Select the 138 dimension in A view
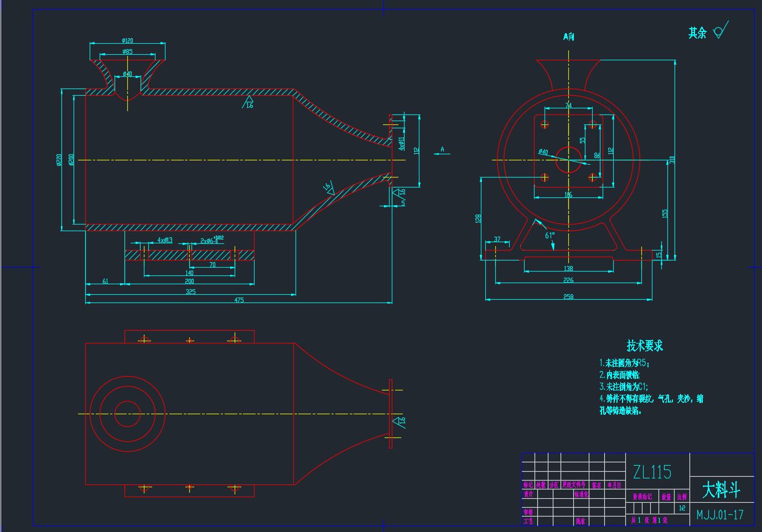This screenshot has height=532, width=762. (x=568, y=269)
